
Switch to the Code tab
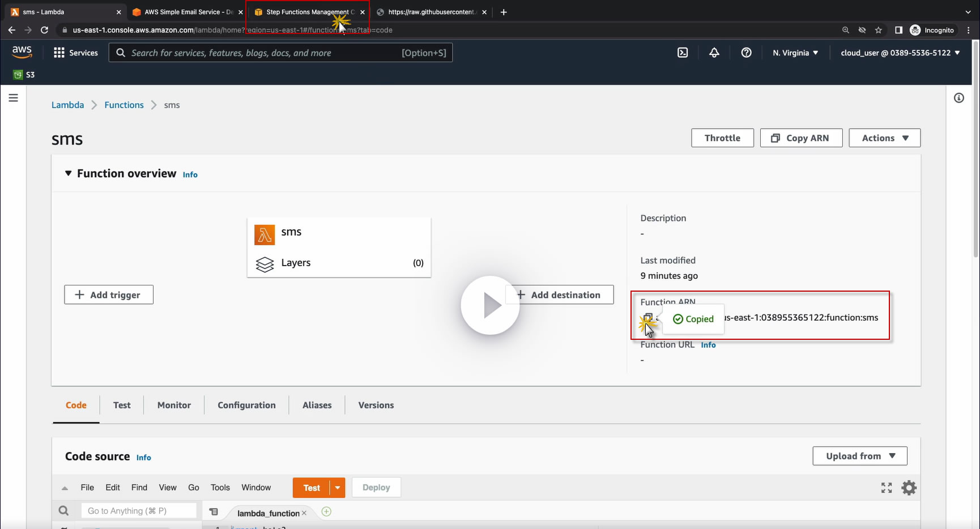click(x=76, y=405)
